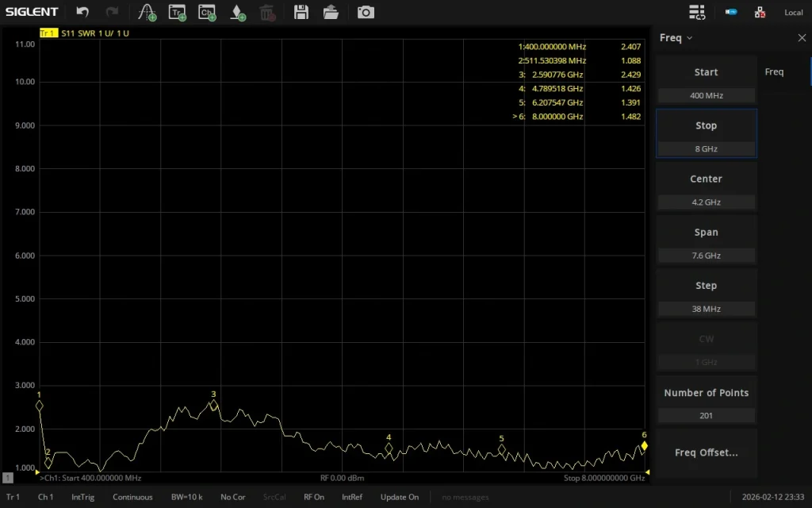Viewport: 812px width, 508px height.
Task: Add a trace window using the Tr plus icon
Action: pyautogui.click(x=177, y=13)
